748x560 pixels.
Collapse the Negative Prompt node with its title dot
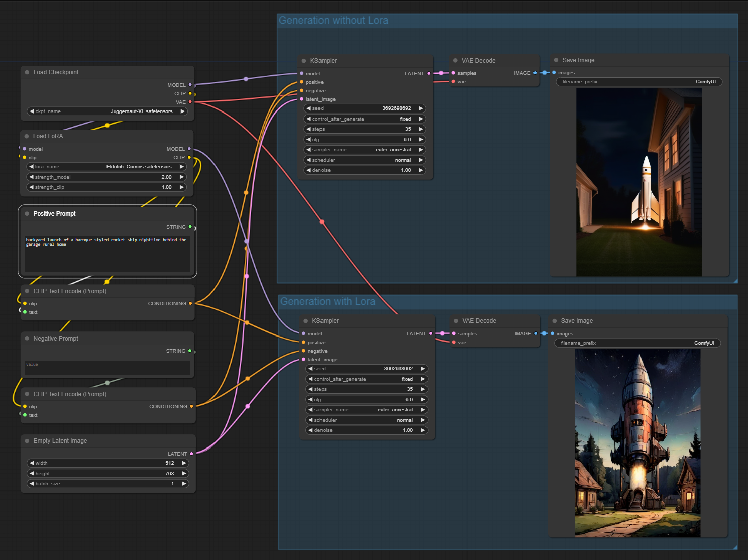(x=27, y=339)
